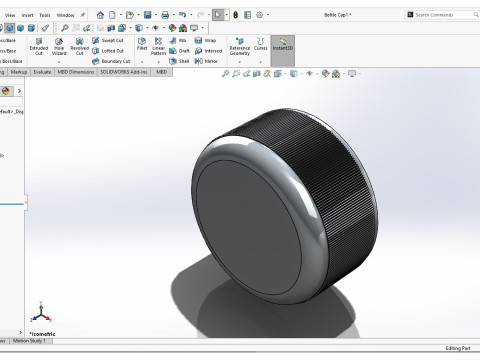Viewport: 480px width, 360px height.
Task: Open the Motion Study 1 tab
Action: click(29, 341)
